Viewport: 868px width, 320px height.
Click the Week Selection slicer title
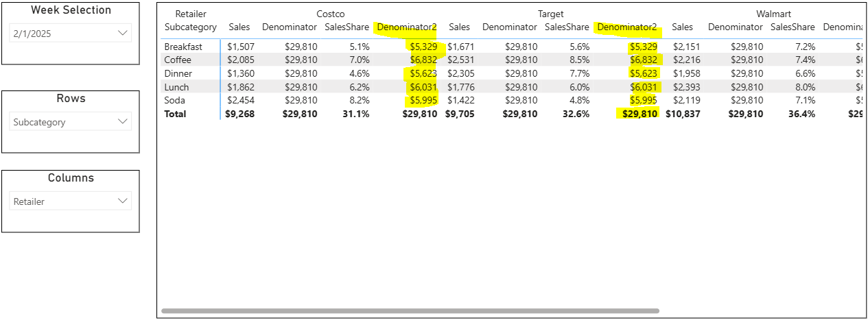[x=71, y=10]
